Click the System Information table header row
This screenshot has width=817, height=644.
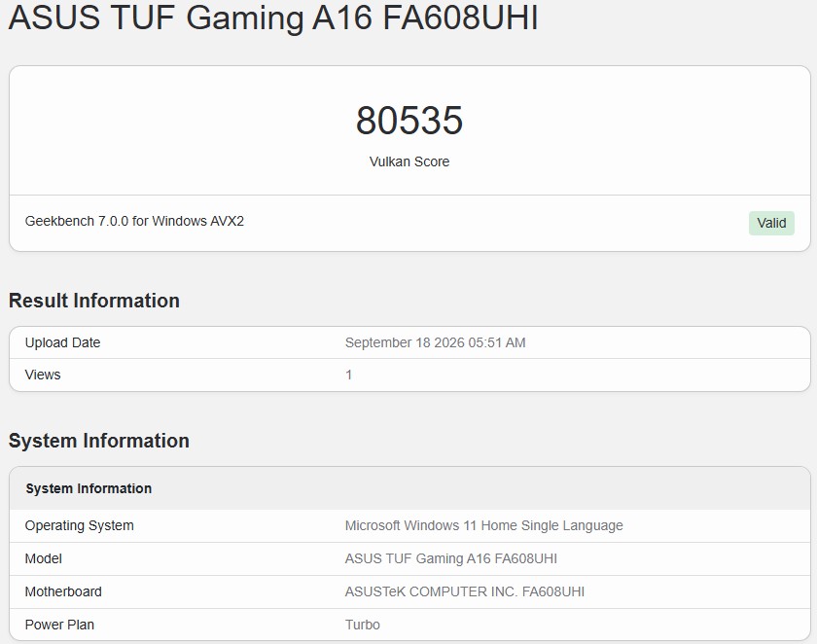pos(409,488)
